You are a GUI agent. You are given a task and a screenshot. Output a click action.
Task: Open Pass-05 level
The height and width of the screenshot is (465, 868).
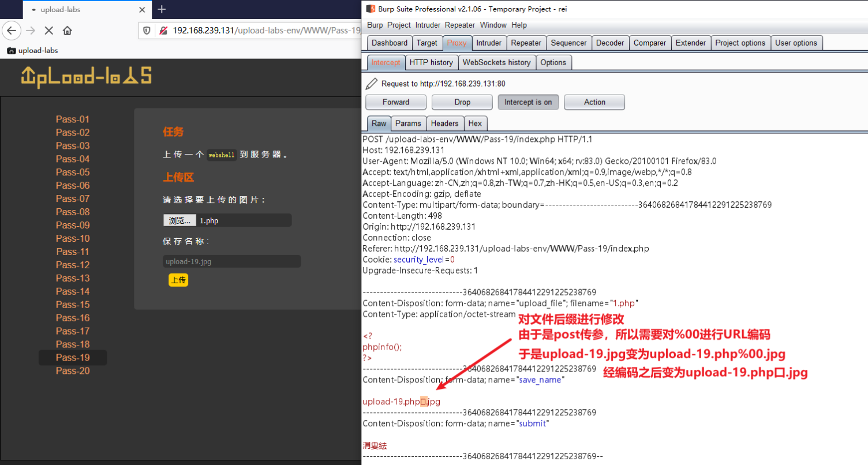pyautogui.click(x=73, y=172)
